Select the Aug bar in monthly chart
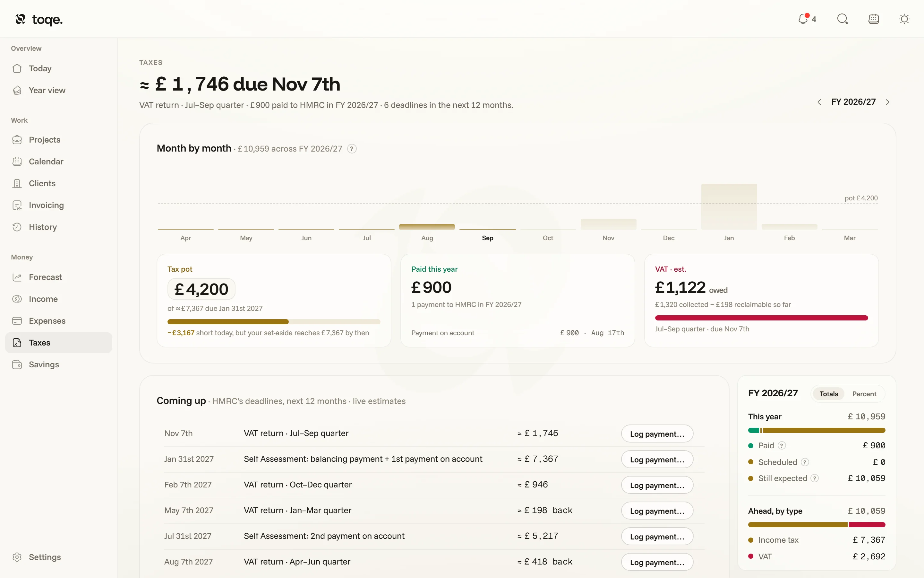 coord(427,227)
